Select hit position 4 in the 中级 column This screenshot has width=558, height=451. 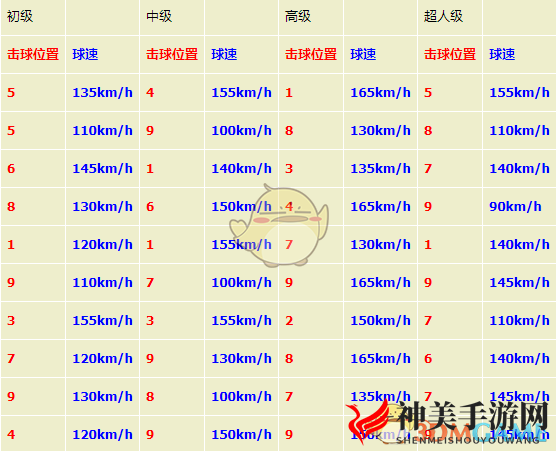click(150, 93)
